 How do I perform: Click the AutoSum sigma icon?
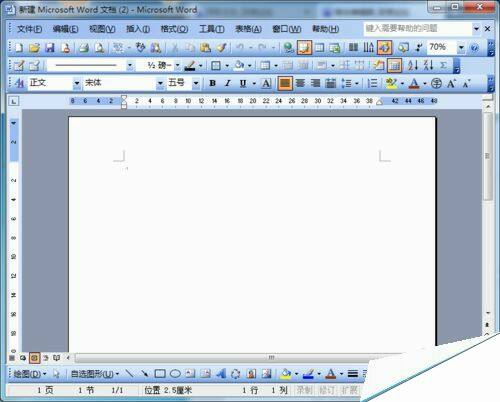pyautogui.click(x=443, y=65)
